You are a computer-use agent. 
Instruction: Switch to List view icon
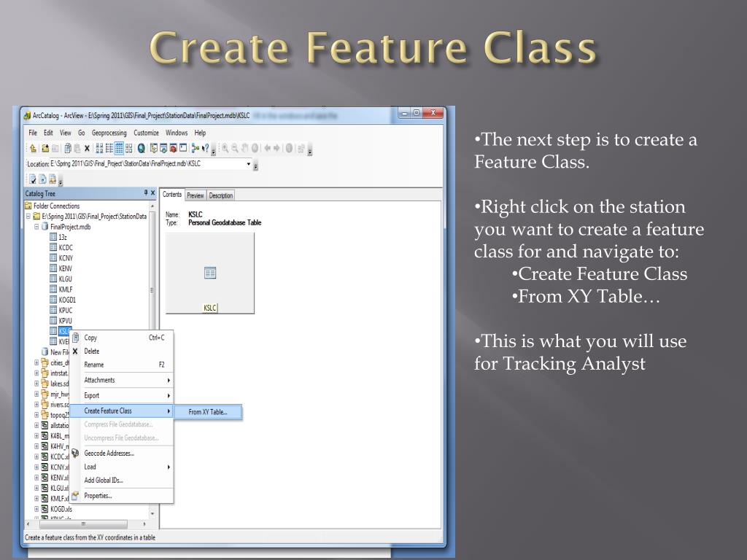[109, 149]
